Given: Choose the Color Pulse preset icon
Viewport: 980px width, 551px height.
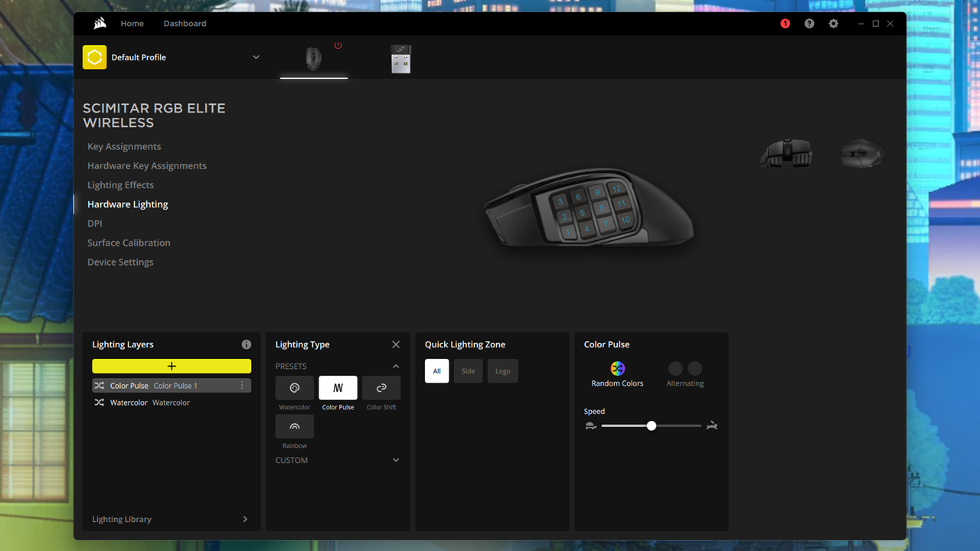Looking at the screenshot, I should point(338,388).
